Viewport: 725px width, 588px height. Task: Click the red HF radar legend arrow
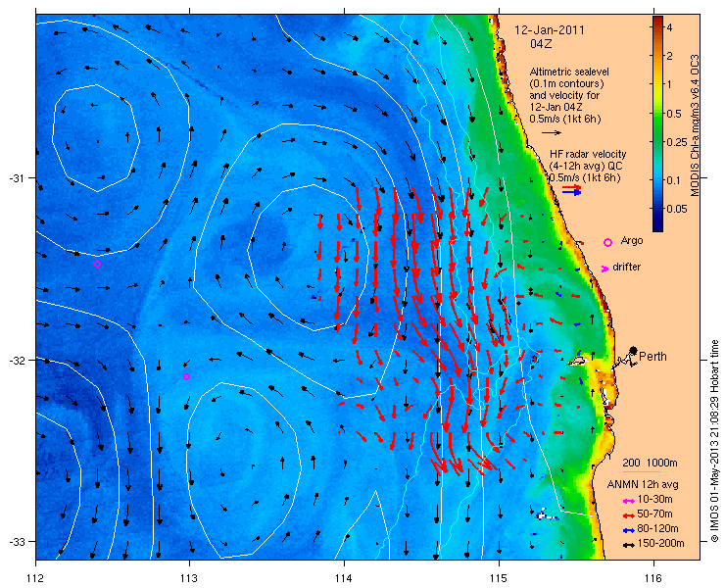click(572, 187)
